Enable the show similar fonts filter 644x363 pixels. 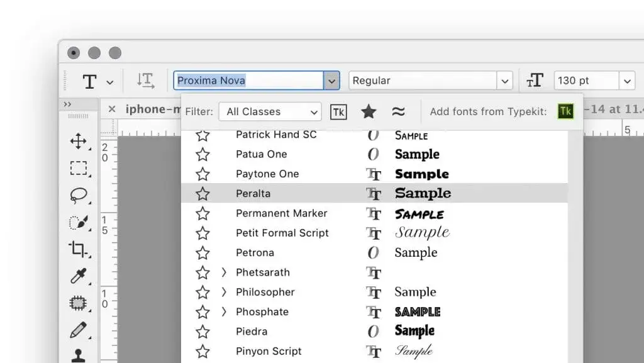point(398,111)
